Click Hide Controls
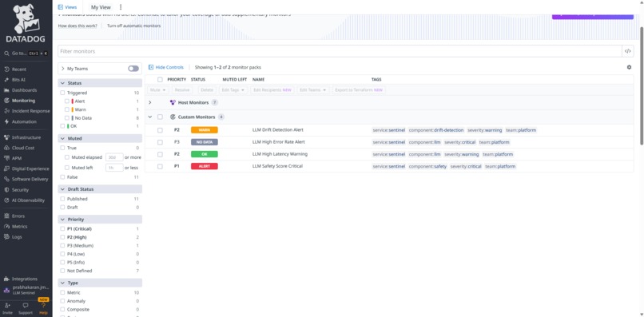 166,67
